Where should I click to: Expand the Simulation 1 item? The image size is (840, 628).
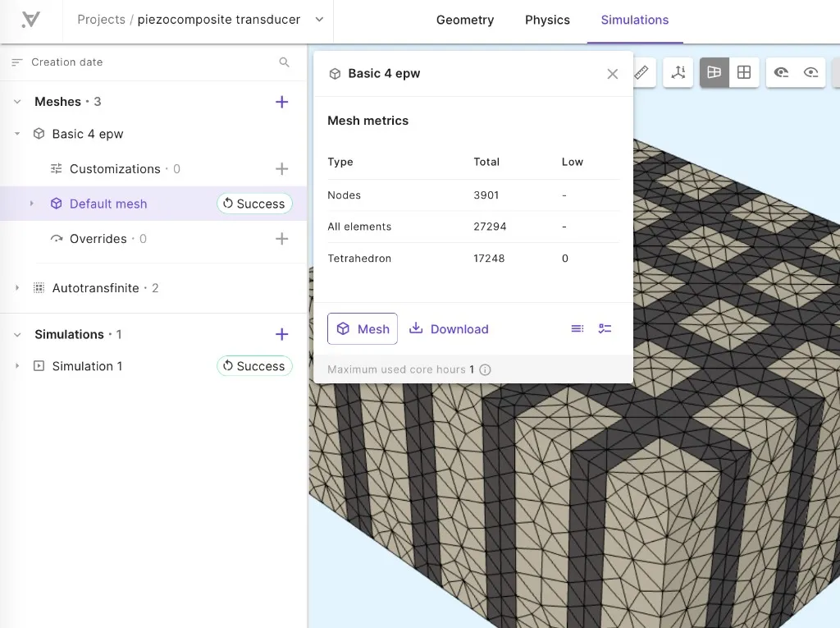tap(17, 366)
